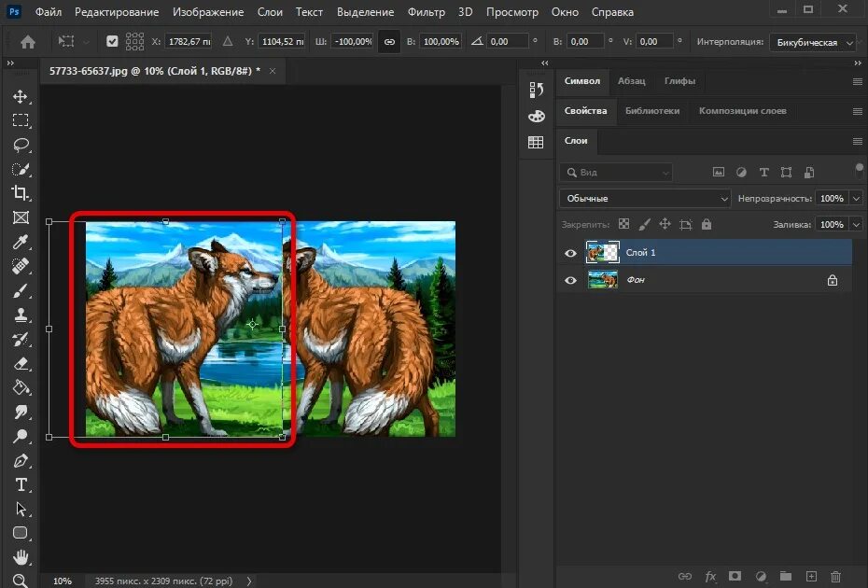Open the Интерполяция Бикубическая dropdown
868x588 pixels.
tap(813, 42)
